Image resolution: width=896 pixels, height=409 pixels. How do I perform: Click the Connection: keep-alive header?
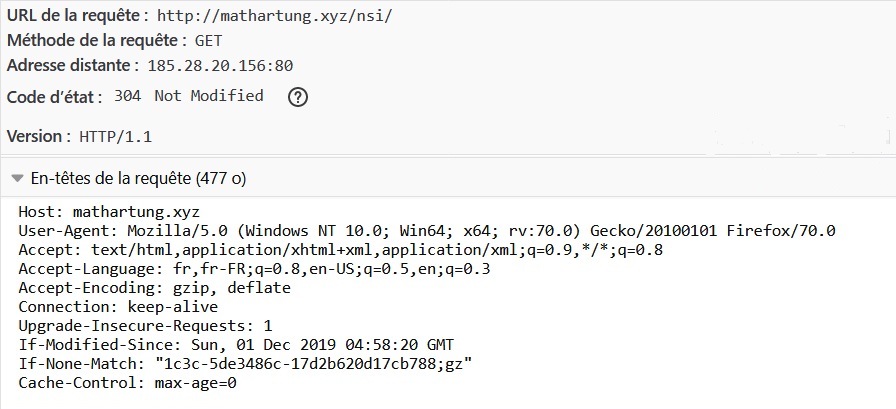pos(118,307)
